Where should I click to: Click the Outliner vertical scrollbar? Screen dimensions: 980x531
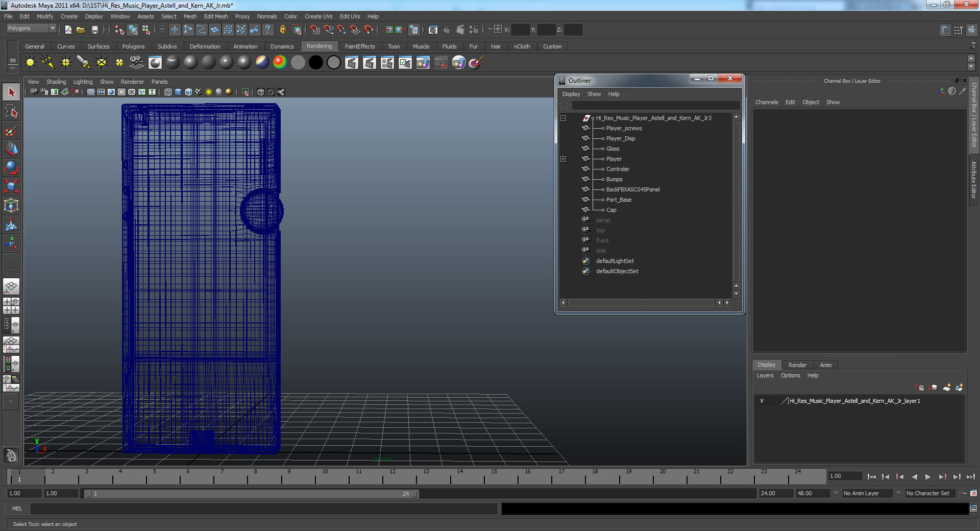pyautogui.click(x=736, y=200)
